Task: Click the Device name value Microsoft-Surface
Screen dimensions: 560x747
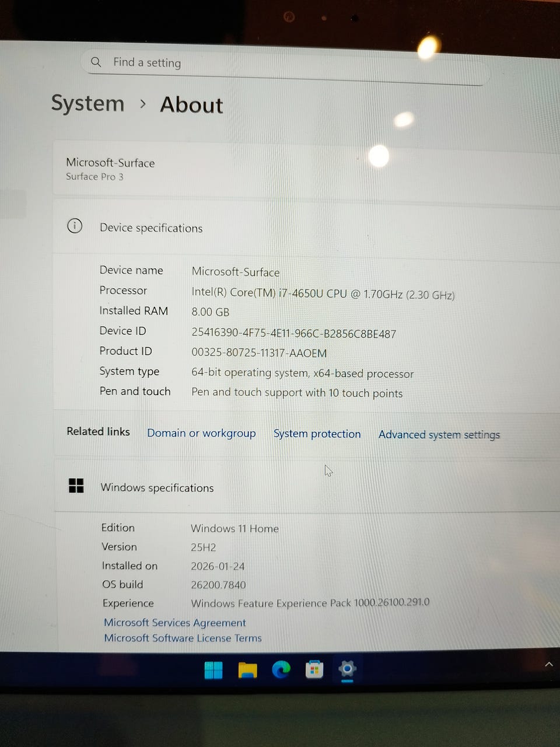Action: [x=236, y=272]
